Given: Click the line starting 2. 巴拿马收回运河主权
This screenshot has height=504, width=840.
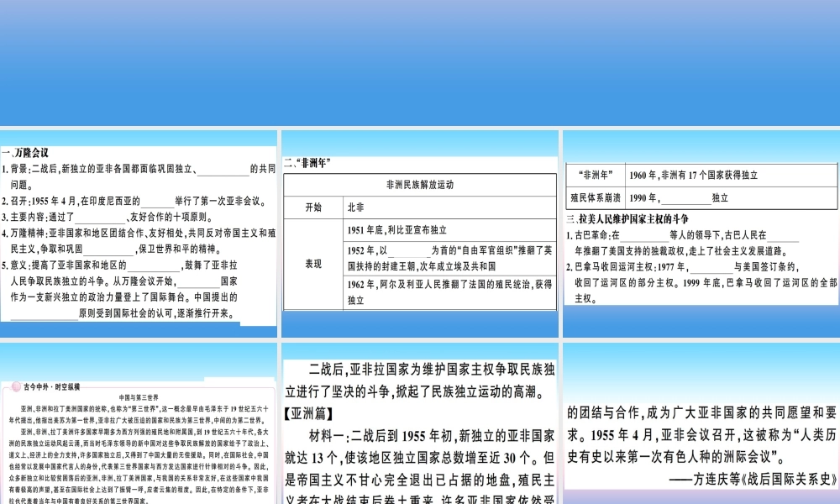Looking at the screenshot, I should (x=682, y=267).
